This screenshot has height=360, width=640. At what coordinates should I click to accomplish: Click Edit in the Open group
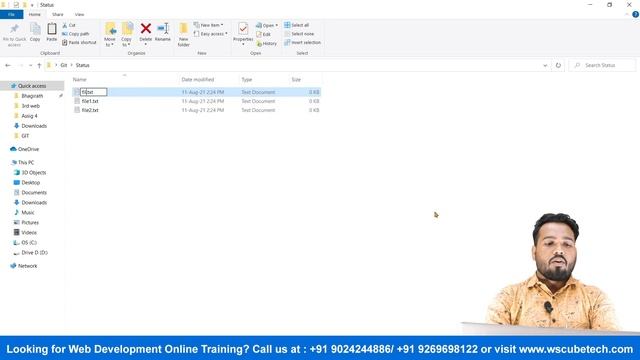pyautogui.click(x=264, y=34)
